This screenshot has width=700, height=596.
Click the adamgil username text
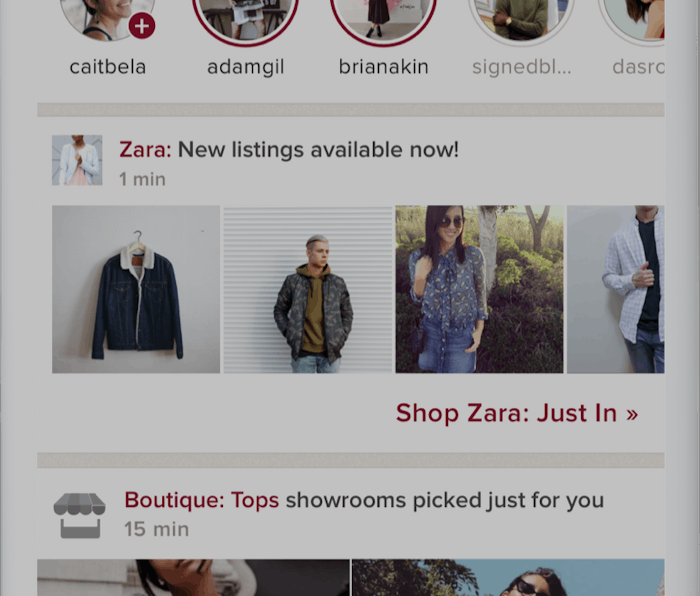(246, 67)
